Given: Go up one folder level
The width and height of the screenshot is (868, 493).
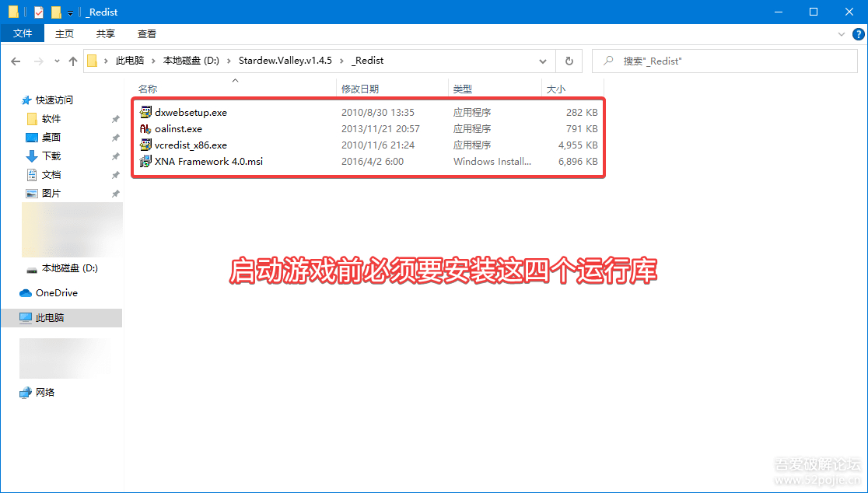Looking at the screenshot, I should (x=73, y=61).
